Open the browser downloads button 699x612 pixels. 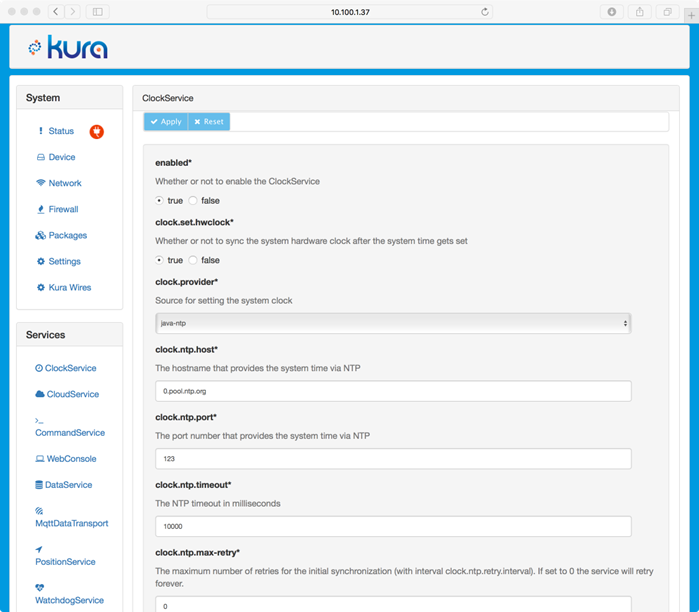[x=612, y=12]
